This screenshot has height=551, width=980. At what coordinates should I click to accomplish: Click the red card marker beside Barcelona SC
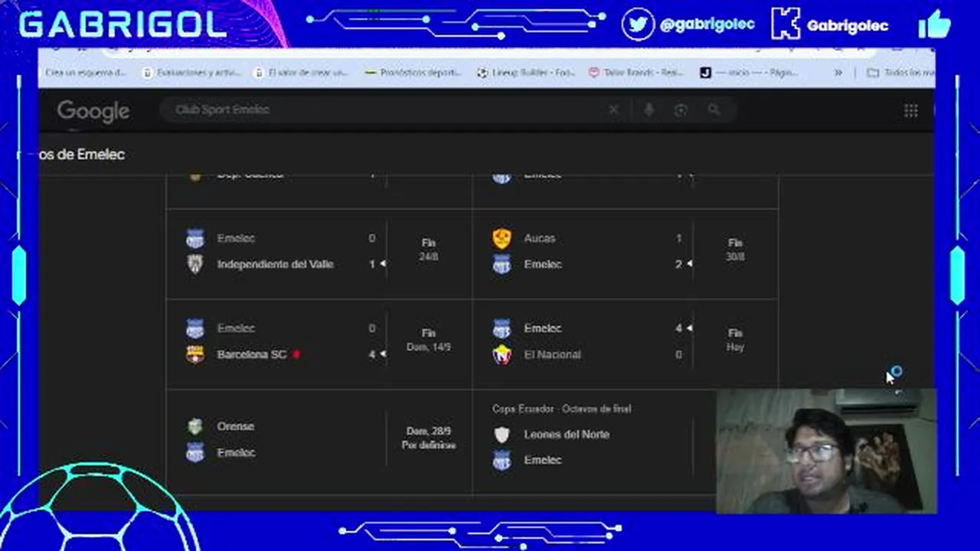click(296, 354)
